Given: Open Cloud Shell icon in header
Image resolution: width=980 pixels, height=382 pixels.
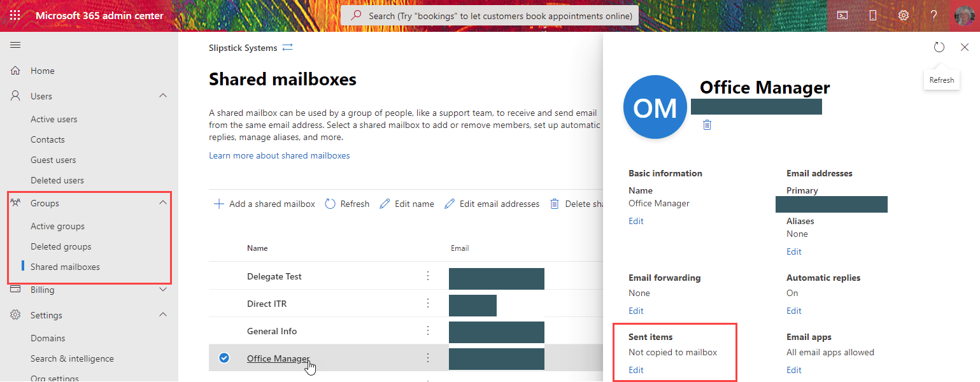Looking at the screenshot, I should tap(842, 15).
